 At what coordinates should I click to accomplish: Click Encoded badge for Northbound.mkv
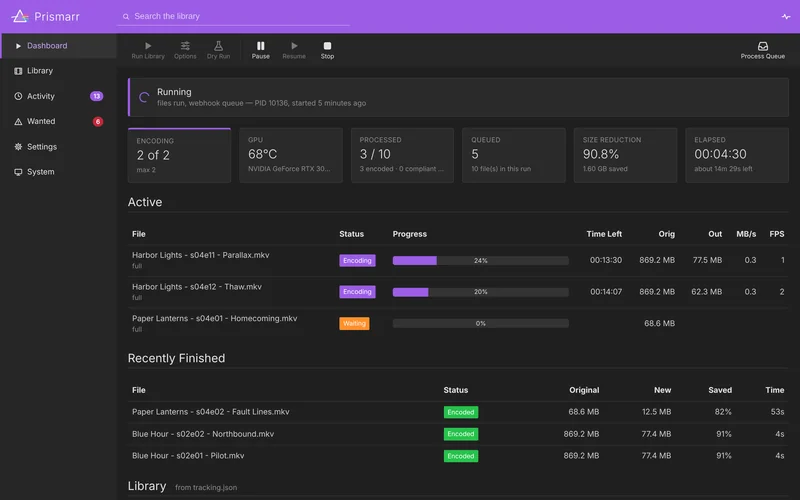pyautogui.click(x=461, y=434)
